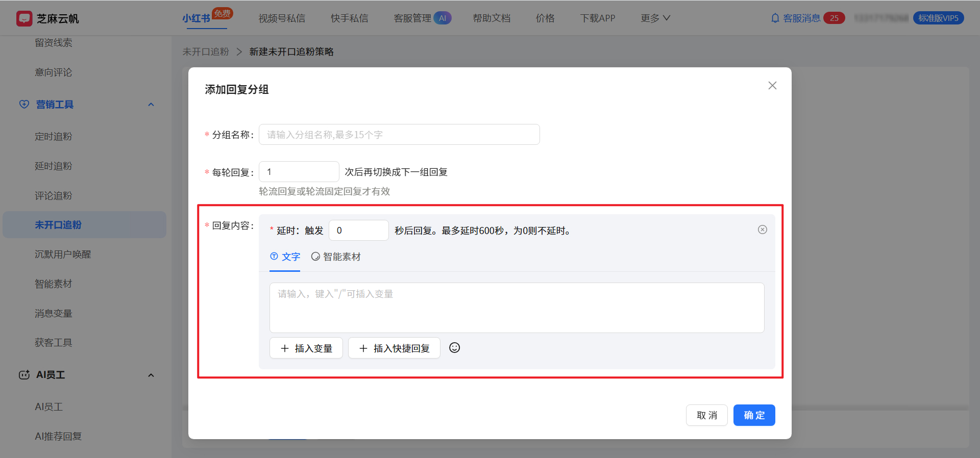Image resolution: width=980 pixels, height=458 pixels.
Task: Open the 价格 page
Action: (x=545, y=18)
